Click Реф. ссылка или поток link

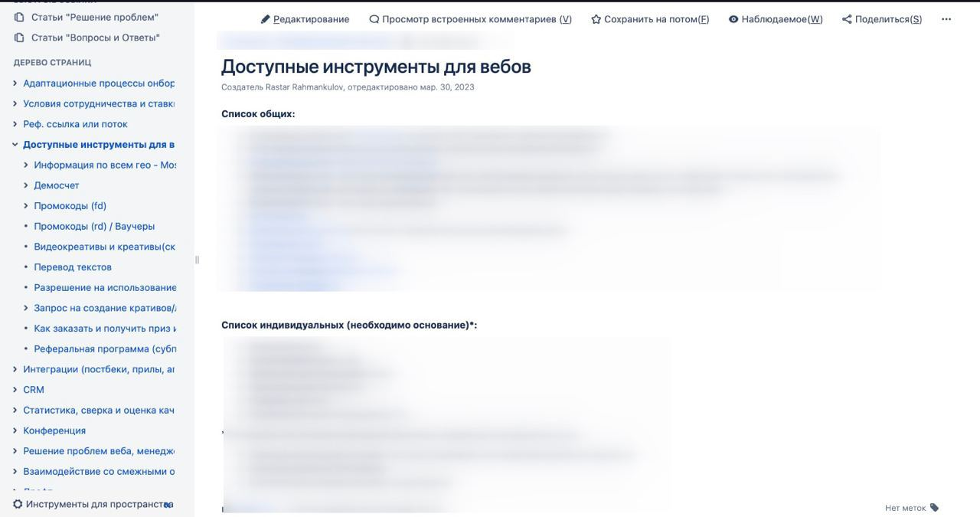(75, 124)
